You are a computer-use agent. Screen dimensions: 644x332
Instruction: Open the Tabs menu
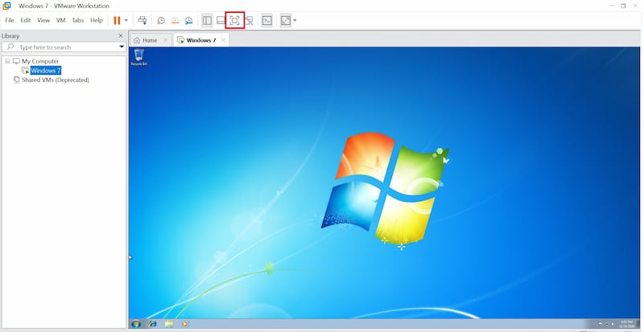pos(78,20)
